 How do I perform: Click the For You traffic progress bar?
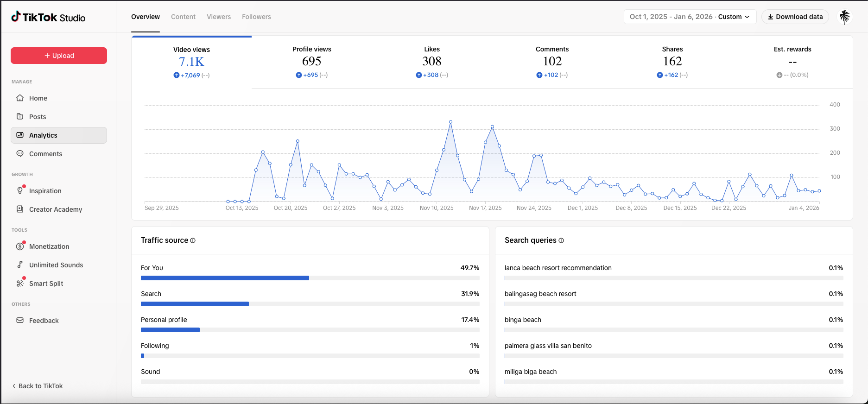[x=310, y=278]
